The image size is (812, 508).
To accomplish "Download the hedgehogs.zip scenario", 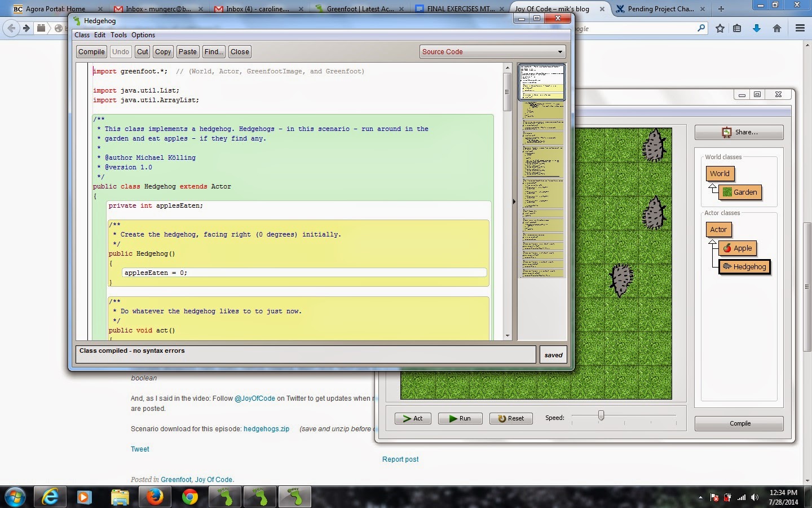I will (x=266, y=429).
